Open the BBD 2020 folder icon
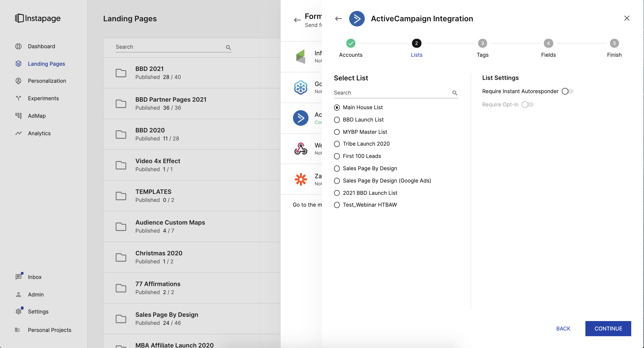This screenshot has width=644, height=348. coord(121,134)
